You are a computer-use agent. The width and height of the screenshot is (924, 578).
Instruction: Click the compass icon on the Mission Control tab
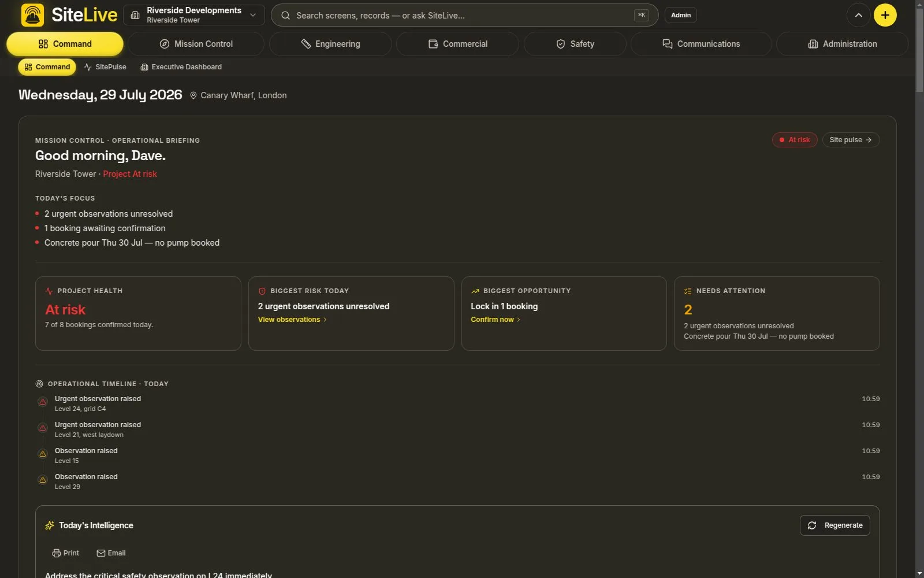click(165, 44)
